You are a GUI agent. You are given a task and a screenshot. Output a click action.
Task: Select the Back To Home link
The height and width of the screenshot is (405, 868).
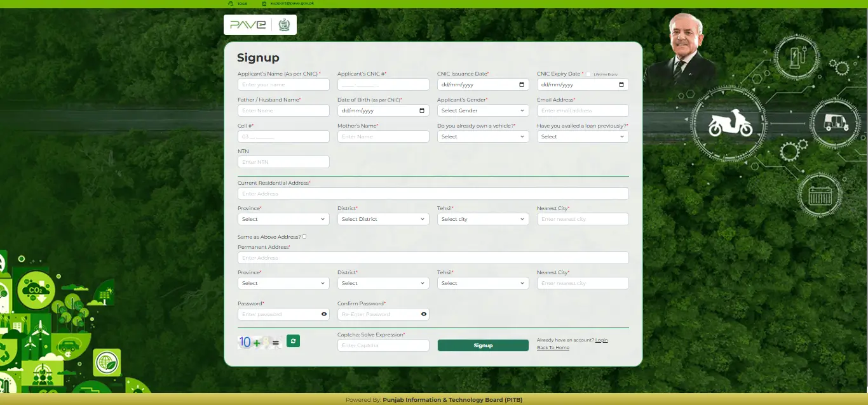[553, 347]
